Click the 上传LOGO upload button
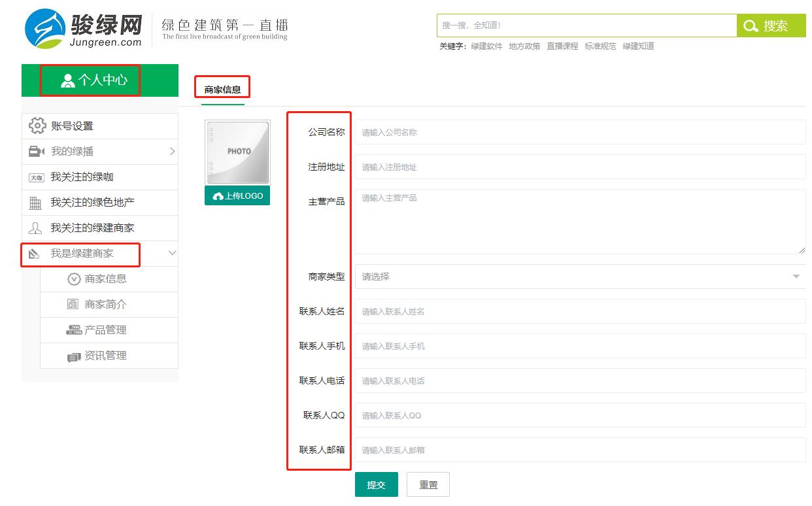This screenshot has width=812, height=506. pyautogui.click(x=237, y=195)
